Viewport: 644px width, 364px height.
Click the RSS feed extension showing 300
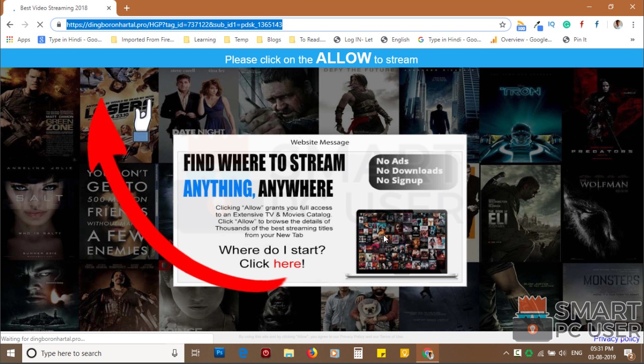click(x=521, y=24)
